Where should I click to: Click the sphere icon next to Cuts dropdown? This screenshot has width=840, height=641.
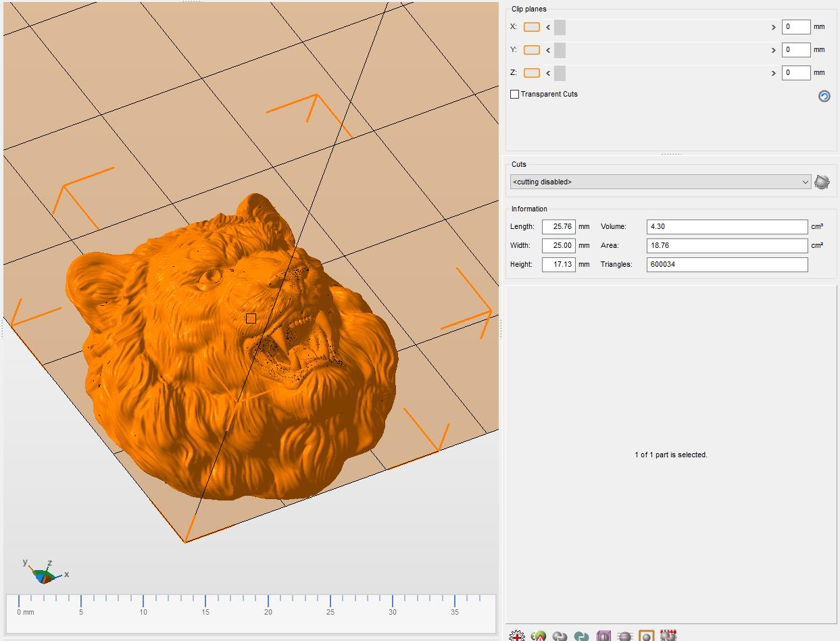tap(822, 182)
